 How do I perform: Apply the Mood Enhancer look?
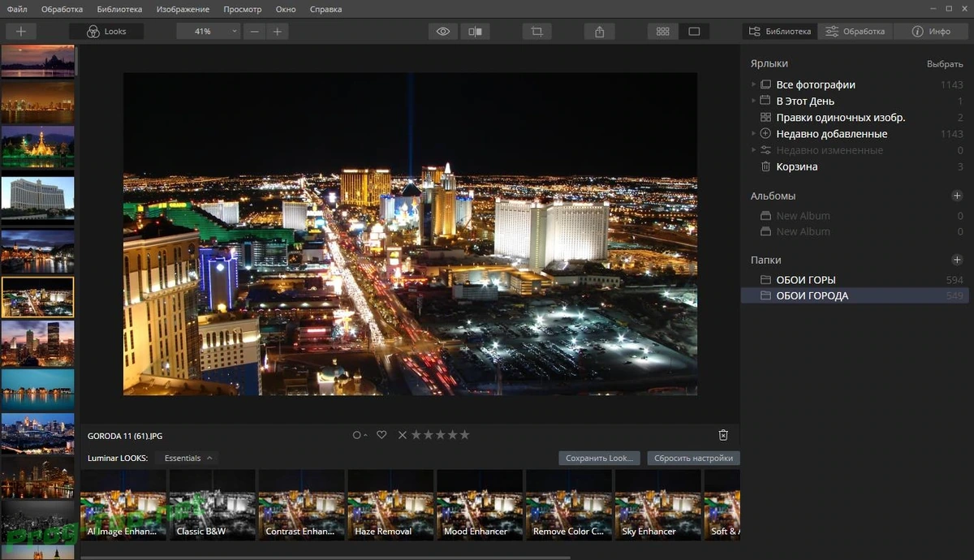[480, 505]
